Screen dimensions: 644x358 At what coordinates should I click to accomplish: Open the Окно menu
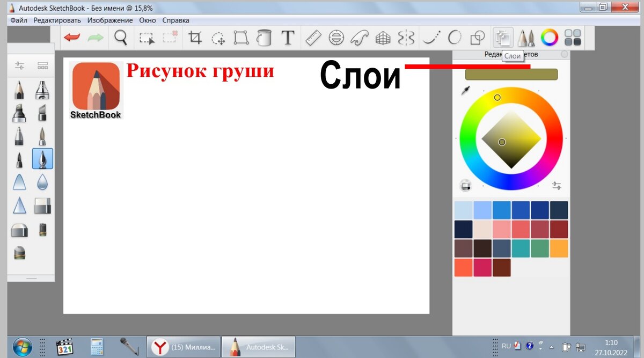[147, 20]
